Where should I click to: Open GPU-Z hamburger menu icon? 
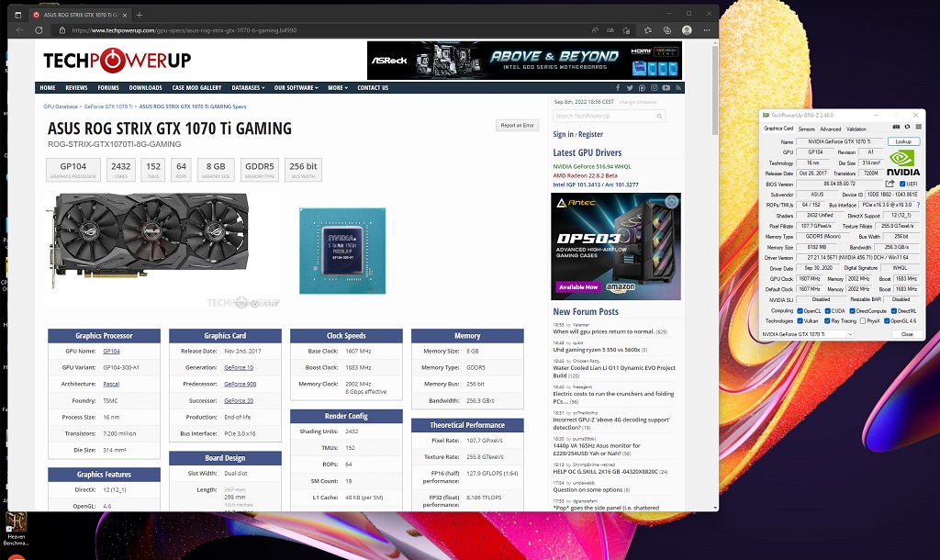coord(918,127)
